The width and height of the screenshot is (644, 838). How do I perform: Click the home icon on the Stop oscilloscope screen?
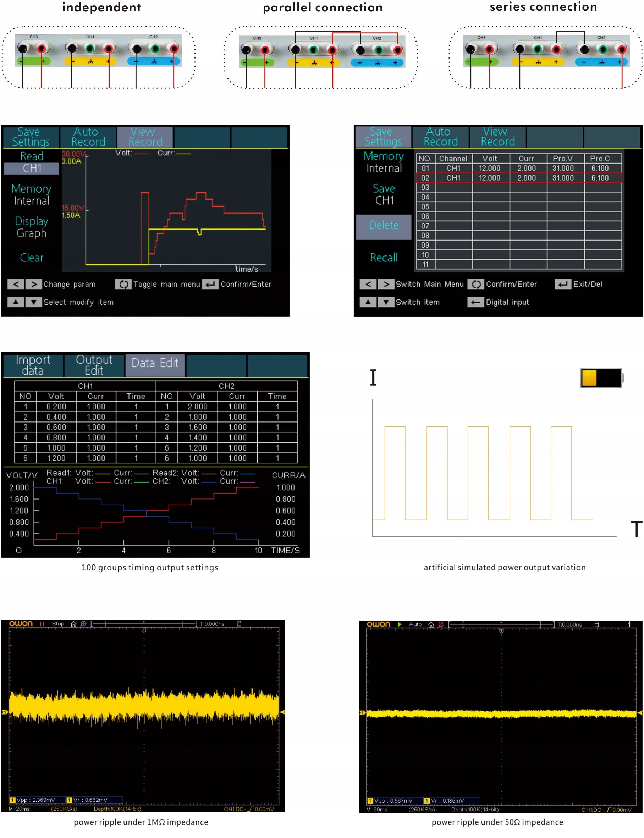coord(73,624)
